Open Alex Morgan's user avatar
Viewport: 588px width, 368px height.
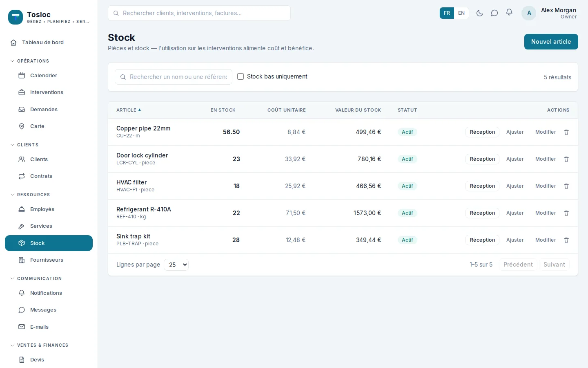click(529, 13)
